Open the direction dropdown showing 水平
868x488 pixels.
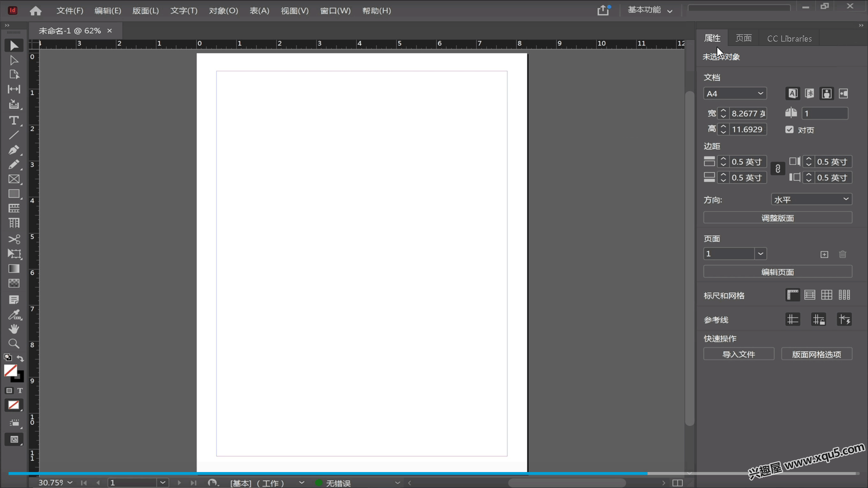pyautogui.click(x=812, y=199)
